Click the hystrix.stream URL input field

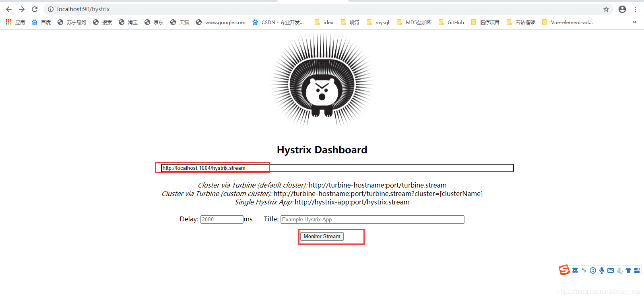(337, 168)
